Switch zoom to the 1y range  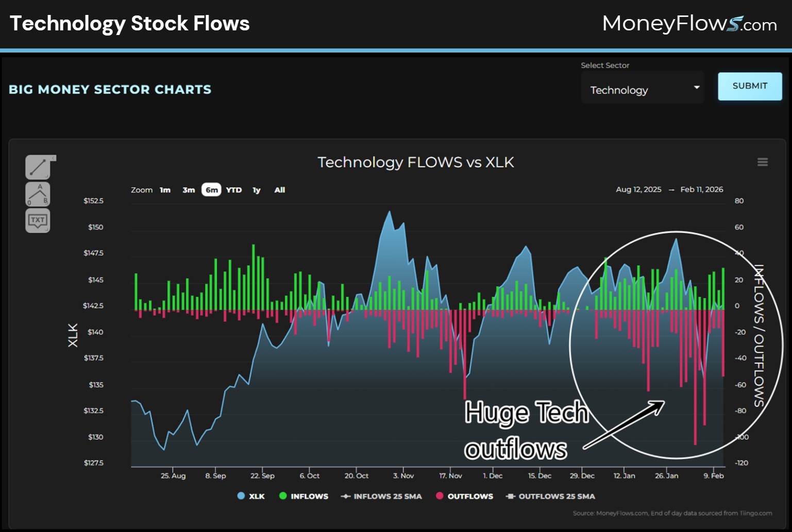tap(256, 190)
